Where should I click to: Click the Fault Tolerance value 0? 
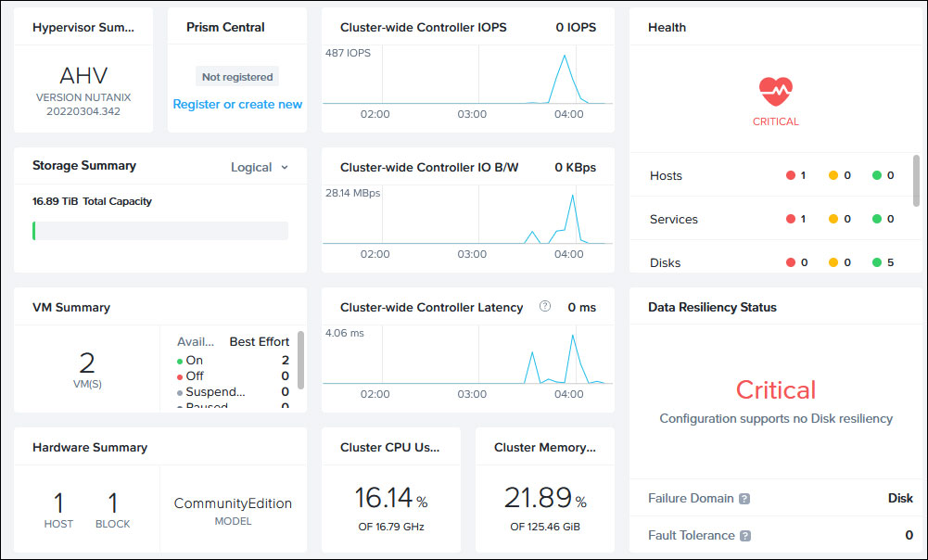click(x=909, y=535)
